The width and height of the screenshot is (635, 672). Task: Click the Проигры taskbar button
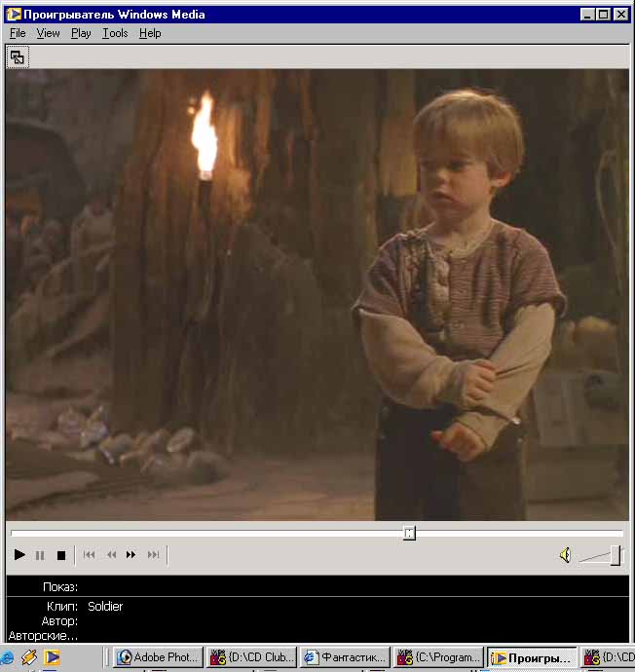(532, 657)
